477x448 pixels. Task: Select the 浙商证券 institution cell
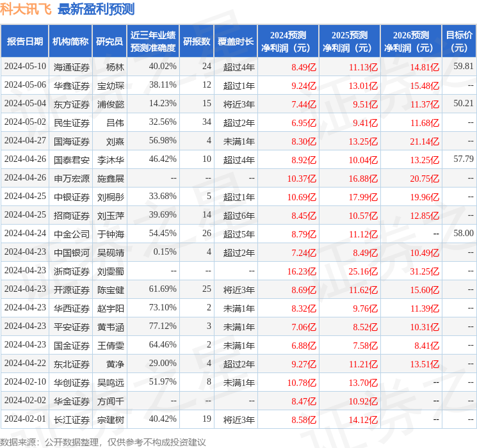coord(72,271)
